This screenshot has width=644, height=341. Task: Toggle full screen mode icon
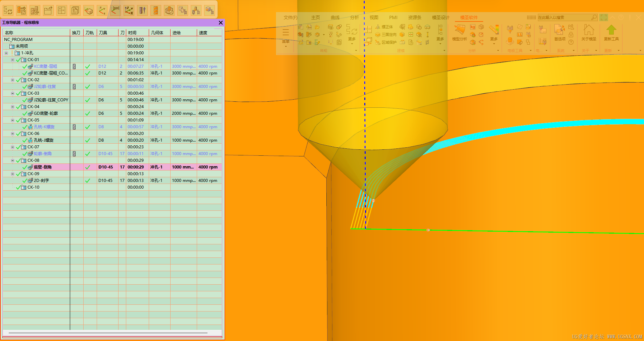coord(604,17)
